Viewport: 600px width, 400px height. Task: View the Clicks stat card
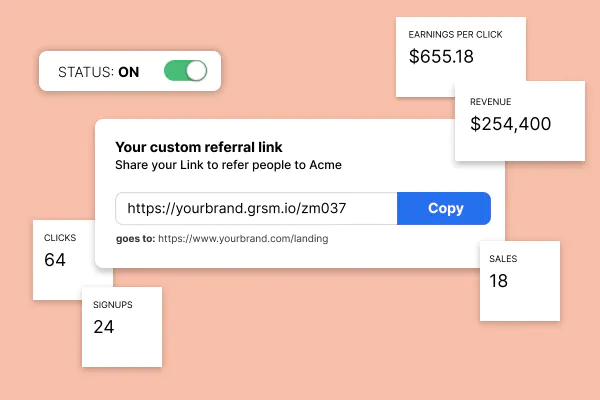pyautogui.click(x=64, y=260)
